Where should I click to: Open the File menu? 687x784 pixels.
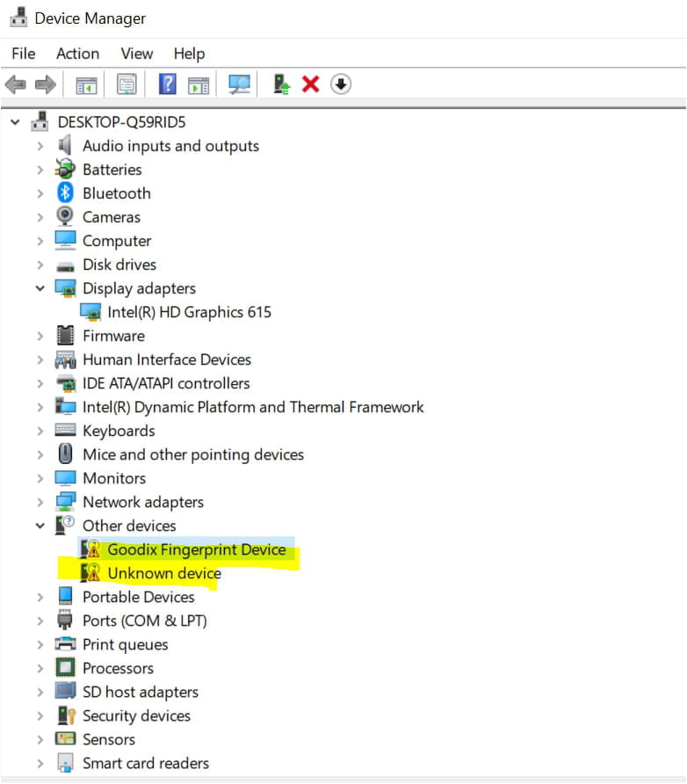point(24,54)
